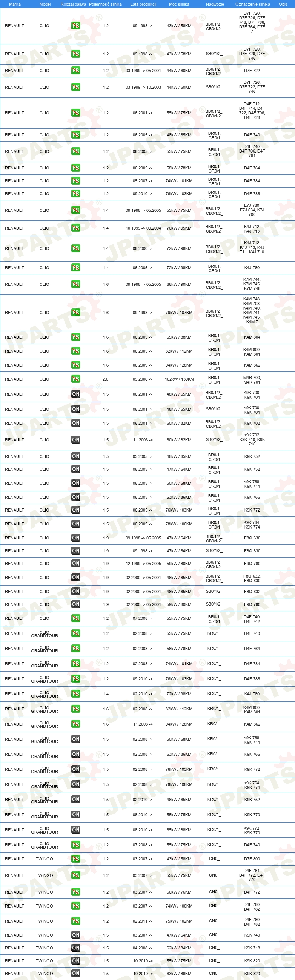Click the 'D7F 800' engine code cell
Viewport: 295px width, 980px height.
pos(252,859)
